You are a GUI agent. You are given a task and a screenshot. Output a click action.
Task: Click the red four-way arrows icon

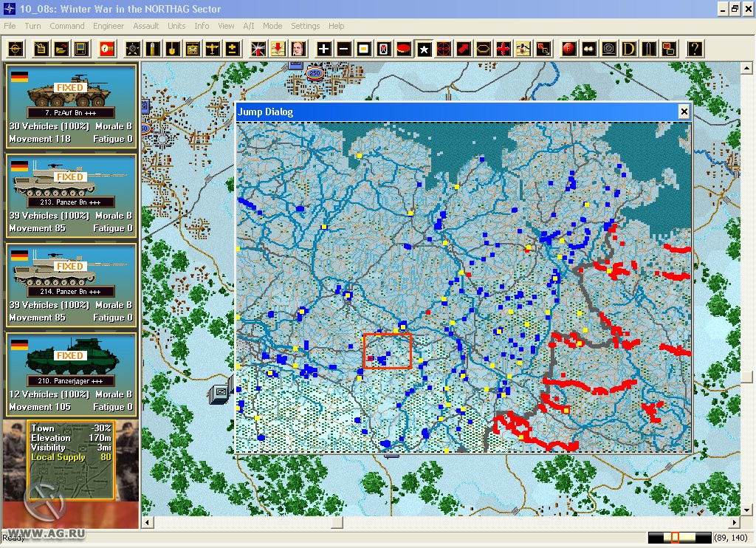[504, 49]
